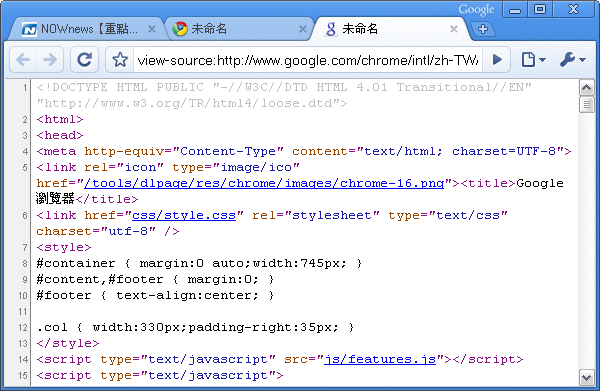Click ".col" rule on line 12
This screenshot has width=600, height=391.
point(52,327)
